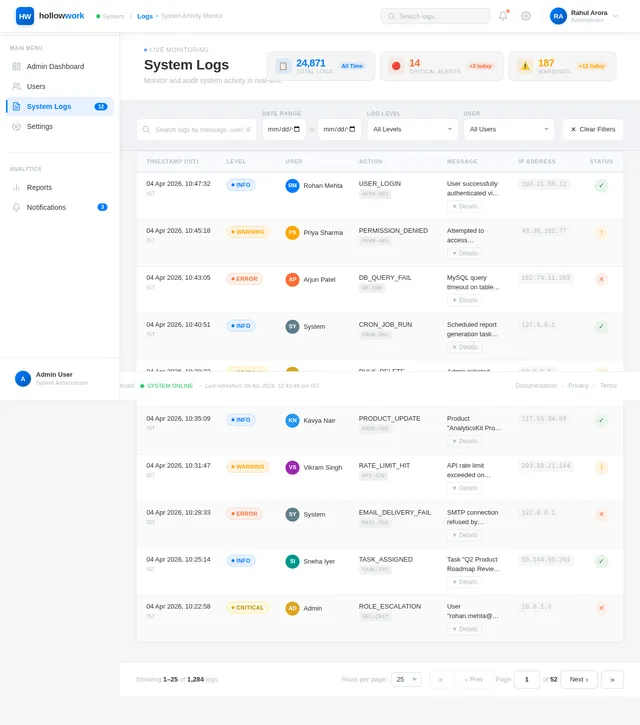Click the sidebar Notifications bell icon

tap(17, 207)
